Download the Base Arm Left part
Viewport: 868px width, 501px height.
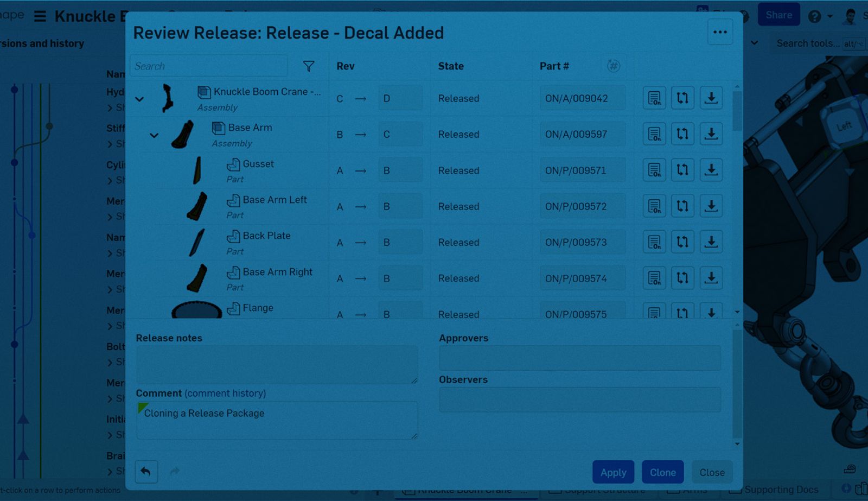tap(711, 206)
